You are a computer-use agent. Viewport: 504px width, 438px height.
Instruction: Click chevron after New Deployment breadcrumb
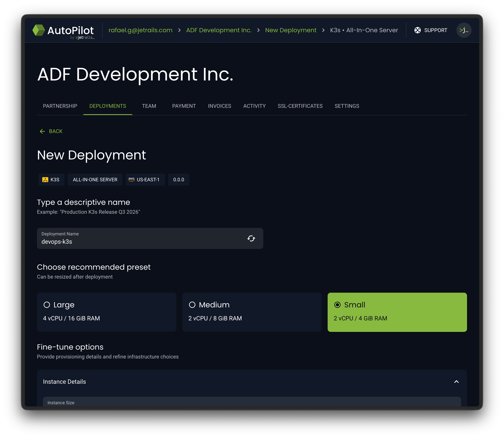(x=323, y=30)
